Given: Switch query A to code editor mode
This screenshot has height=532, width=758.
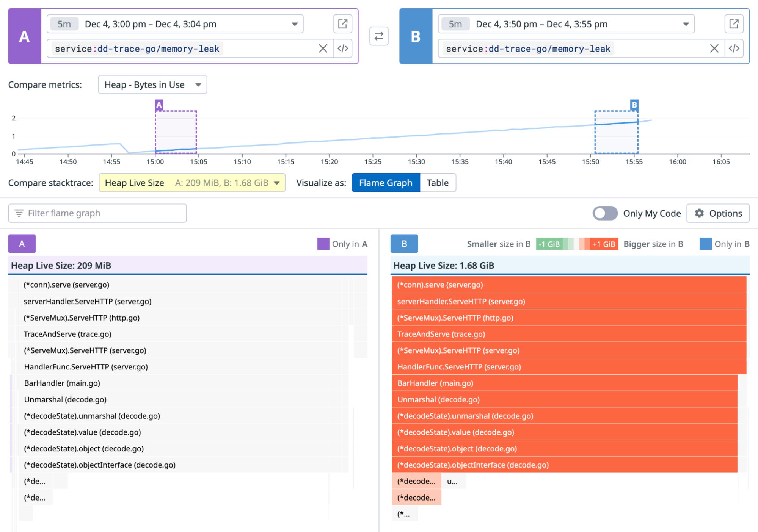Looking at the screenshot, I should coord(342,48).
